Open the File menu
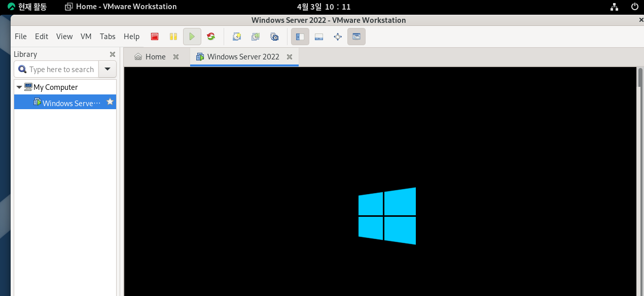This screenshot has height=296, width=644. coord(21,37)
